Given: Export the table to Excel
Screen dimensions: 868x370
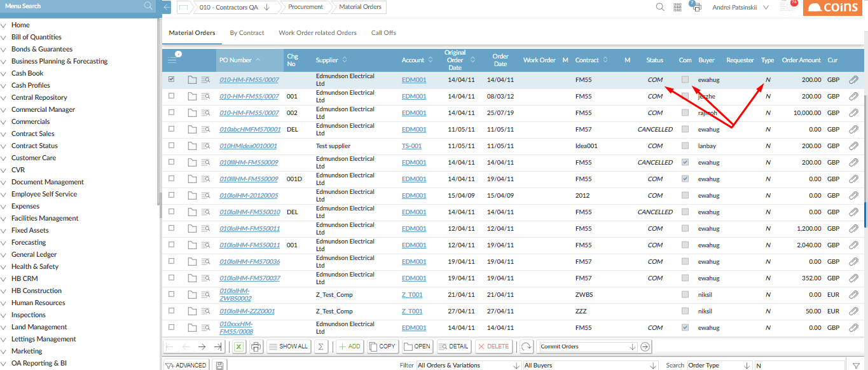Looking at the screenshot, I should click(x=238, y=346).
